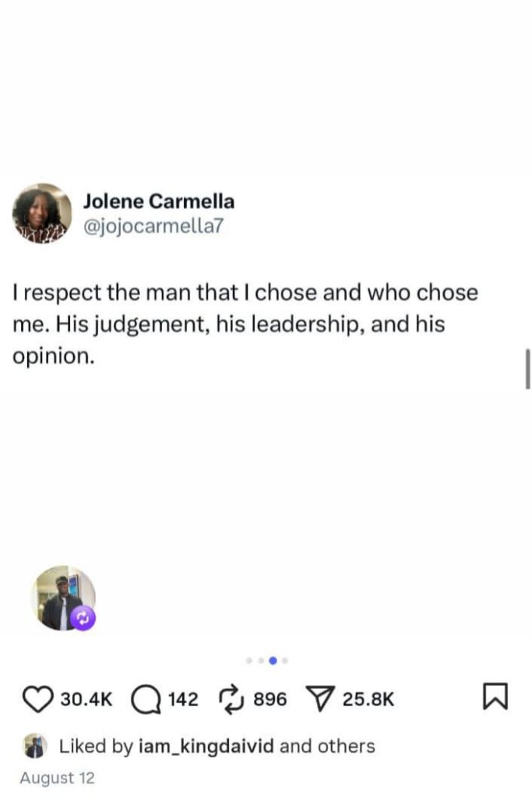
Task: Go to the fourth carousel dot
Action: click(285, 660)
